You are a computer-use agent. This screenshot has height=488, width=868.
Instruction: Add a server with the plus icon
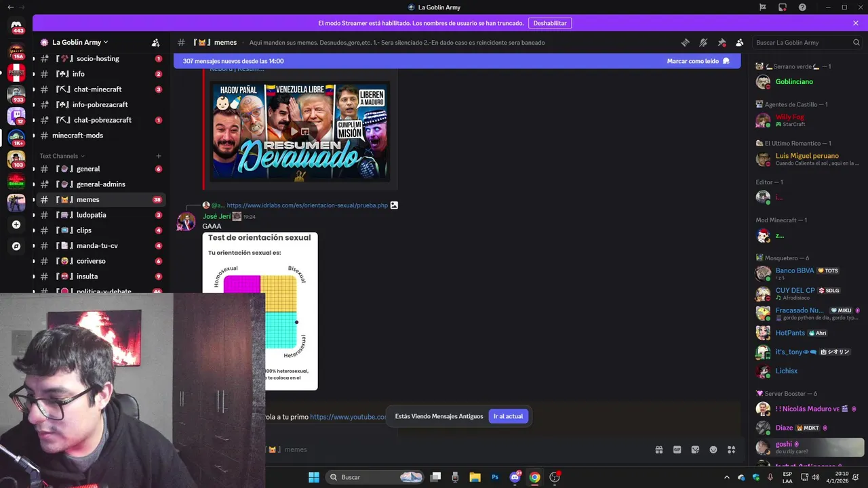16,224
